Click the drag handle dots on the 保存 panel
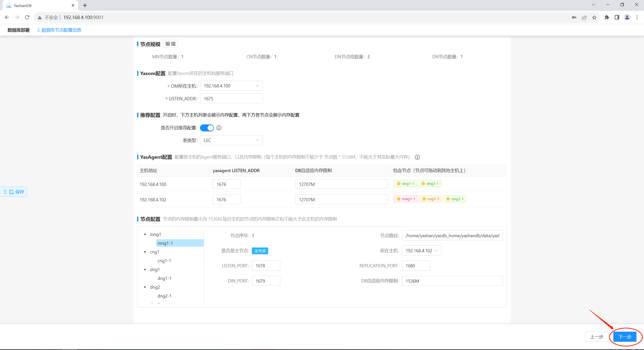This screenshot has height=350, width=644. click(5, 192)
